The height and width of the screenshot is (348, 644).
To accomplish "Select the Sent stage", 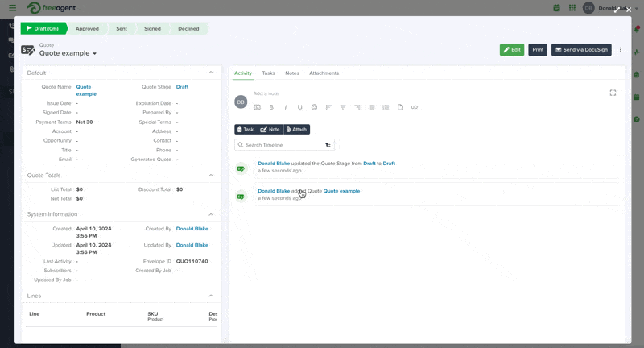I will 122,29.
